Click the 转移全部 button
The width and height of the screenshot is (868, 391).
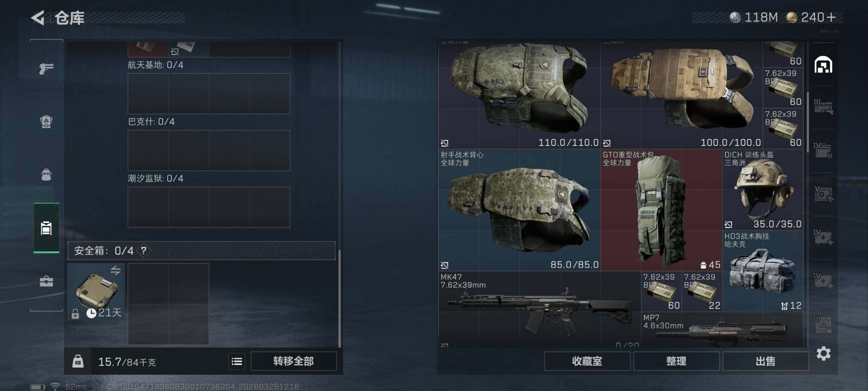click(x=293, y=361)
